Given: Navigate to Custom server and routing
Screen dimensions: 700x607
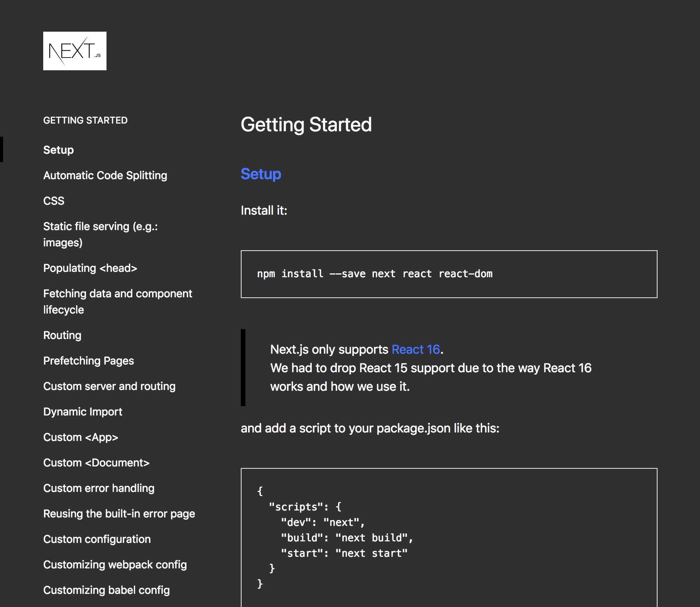Looking at the screenshot, I should tap(109, 386).
